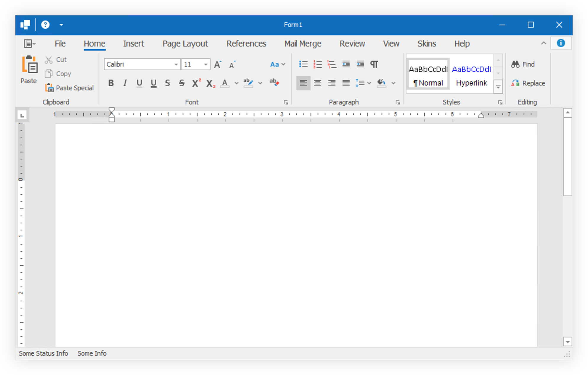Apply numbered list formatting
This screenshot has width=588, height=375.
tap(317, 64)
